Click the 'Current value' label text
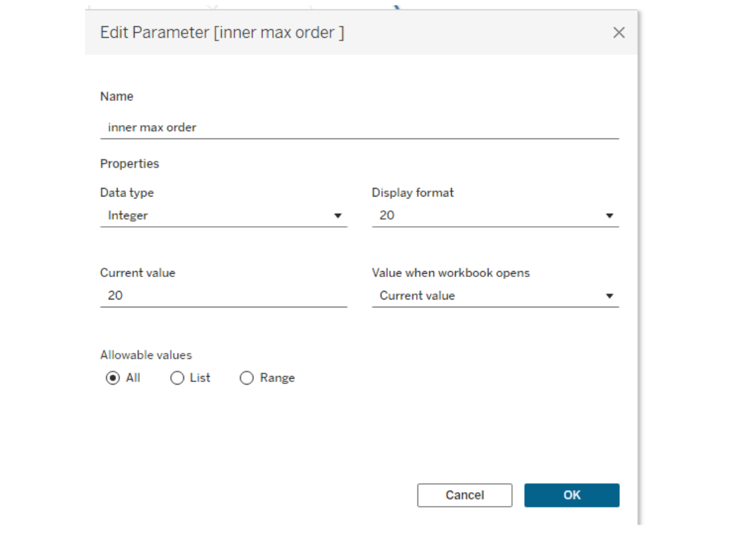 coord(138,272)
